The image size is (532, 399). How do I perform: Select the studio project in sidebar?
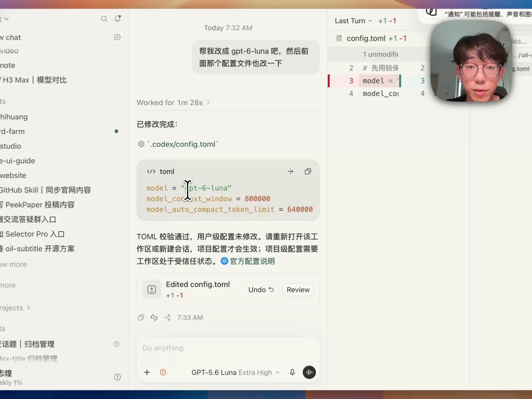pyautogui.click(x=10, y=146)
